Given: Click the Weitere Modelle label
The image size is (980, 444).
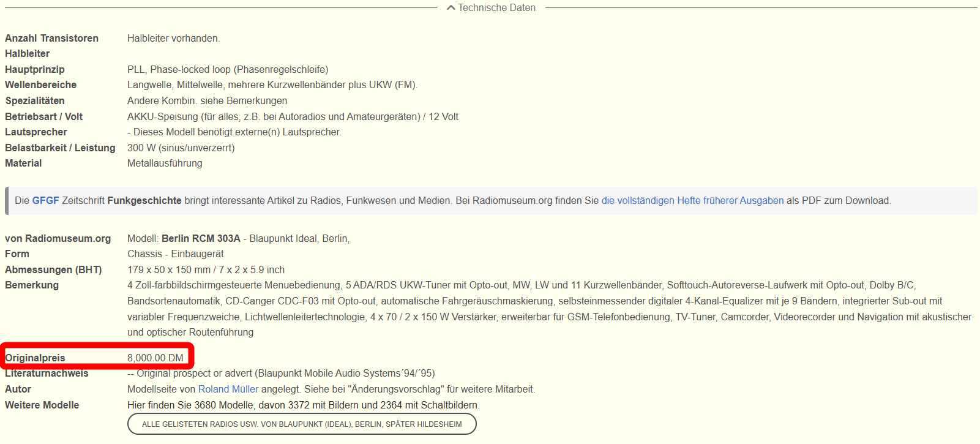Looking at the screenshot, I should coord(42,405).
